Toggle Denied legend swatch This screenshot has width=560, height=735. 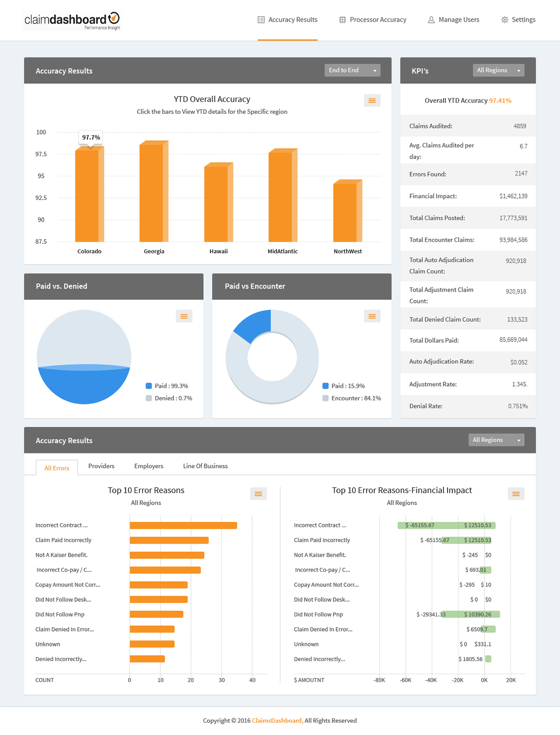(148, 398)
